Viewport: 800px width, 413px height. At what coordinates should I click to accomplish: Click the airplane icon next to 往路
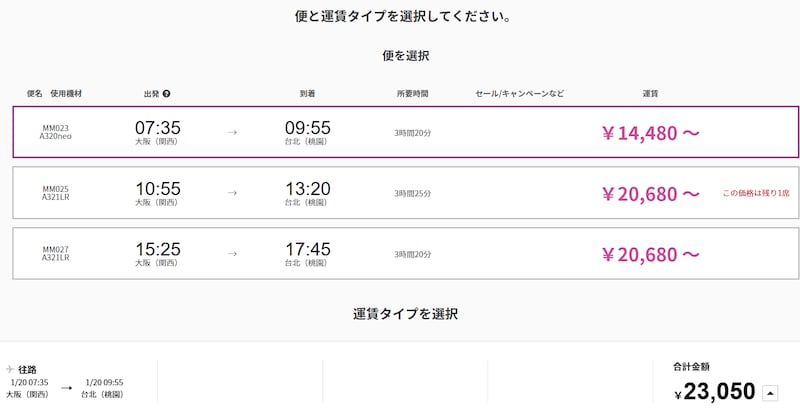[x=10, y=370]
